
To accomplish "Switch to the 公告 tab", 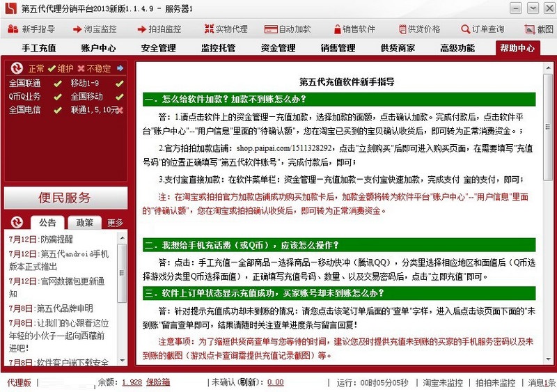I will 47,223.
